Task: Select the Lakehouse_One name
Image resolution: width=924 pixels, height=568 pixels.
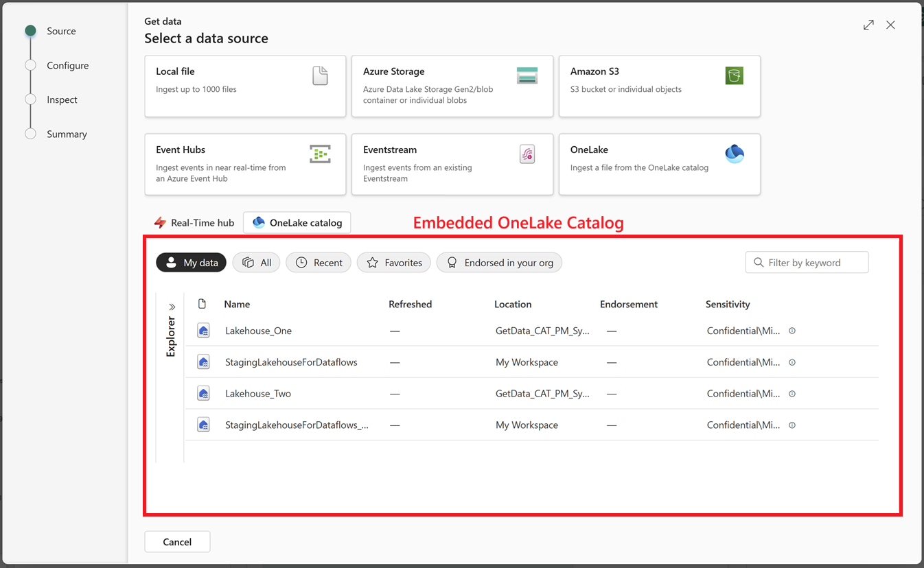Action: tap(258, 331)
